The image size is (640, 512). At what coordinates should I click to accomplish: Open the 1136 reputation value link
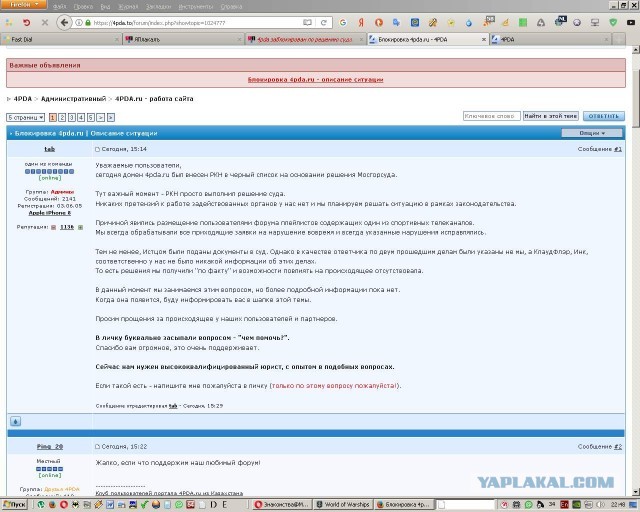point(67,227)
